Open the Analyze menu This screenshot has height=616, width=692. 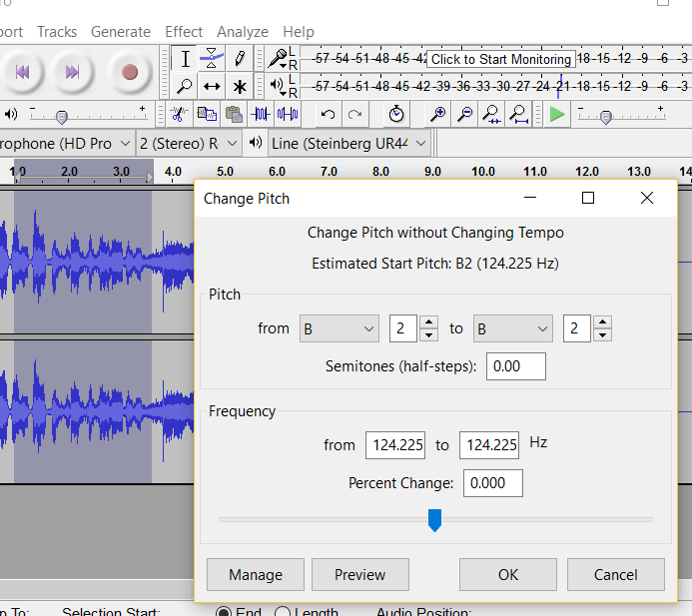pyautogui.click(x=243, y=32)
